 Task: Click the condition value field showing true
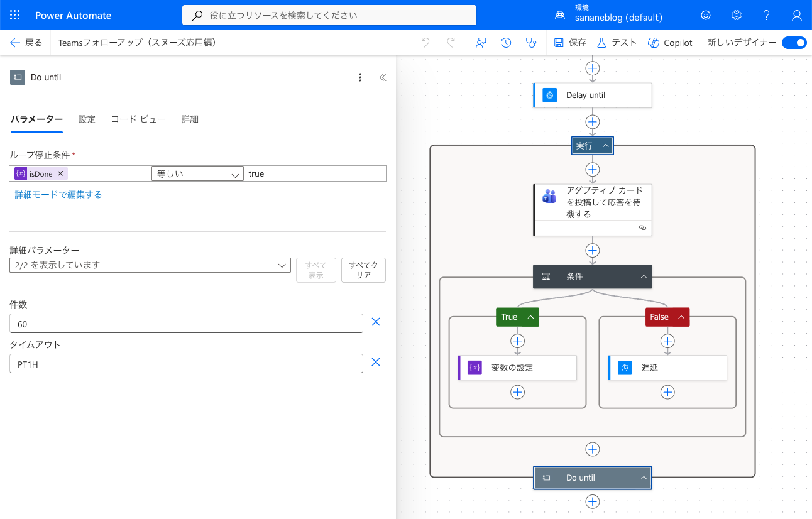[315, 173]
